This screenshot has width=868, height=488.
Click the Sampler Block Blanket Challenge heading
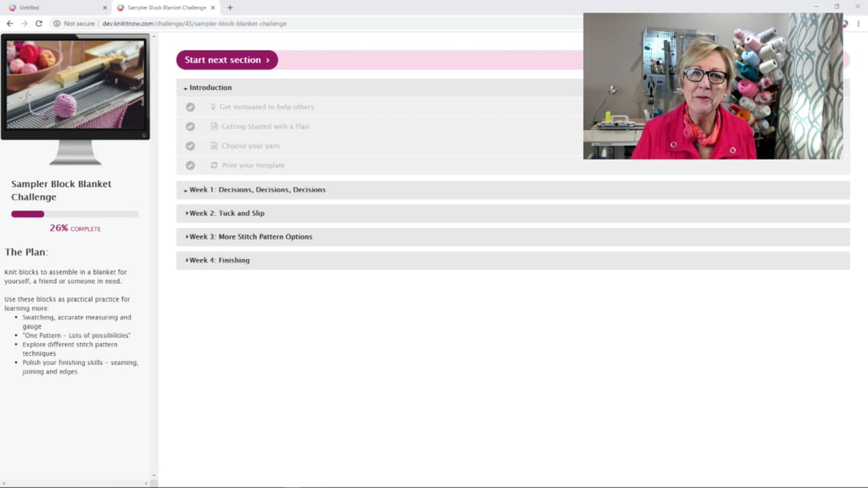pos(61,190)
